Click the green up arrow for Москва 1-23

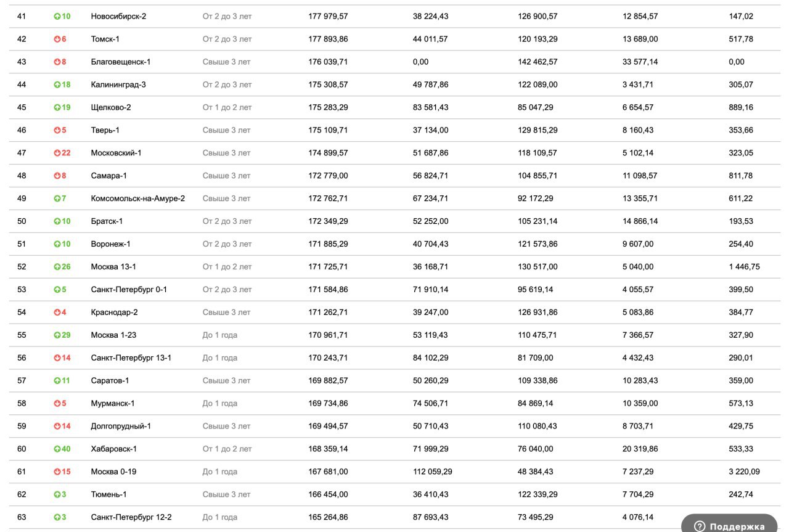pyautogui.click(x=57, y=336)
